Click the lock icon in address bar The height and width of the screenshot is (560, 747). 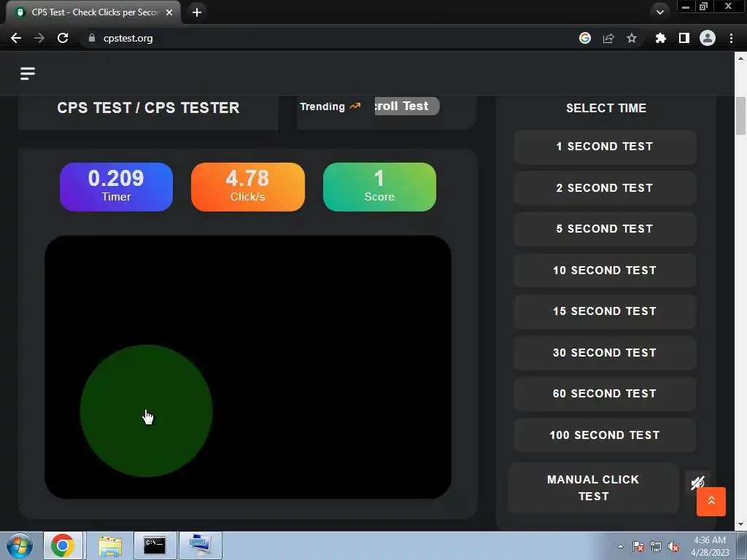92,38
